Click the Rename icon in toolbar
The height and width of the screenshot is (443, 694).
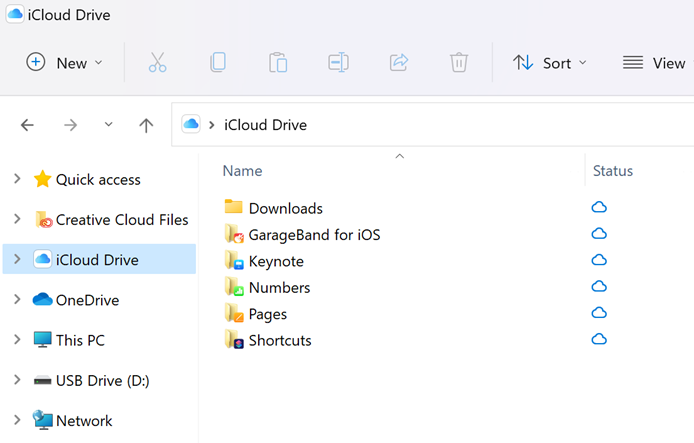tap(339, 62)
